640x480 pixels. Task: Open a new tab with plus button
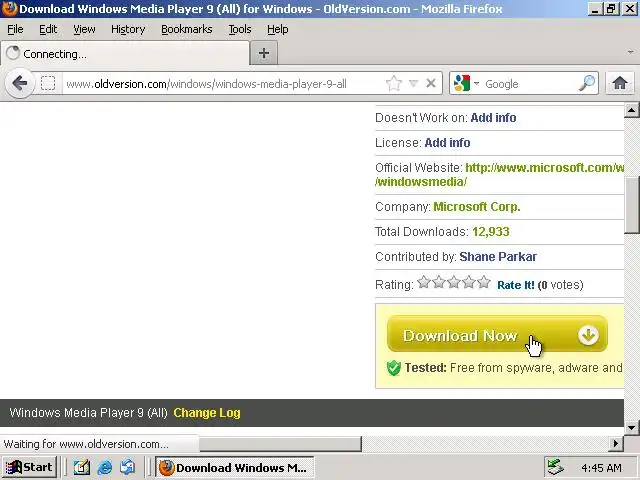click(264, 53)
